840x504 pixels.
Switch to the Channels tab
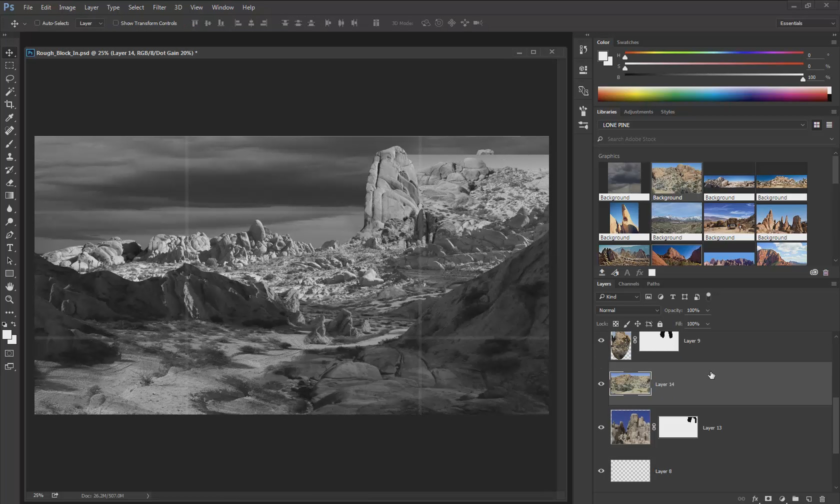(628, 284)
